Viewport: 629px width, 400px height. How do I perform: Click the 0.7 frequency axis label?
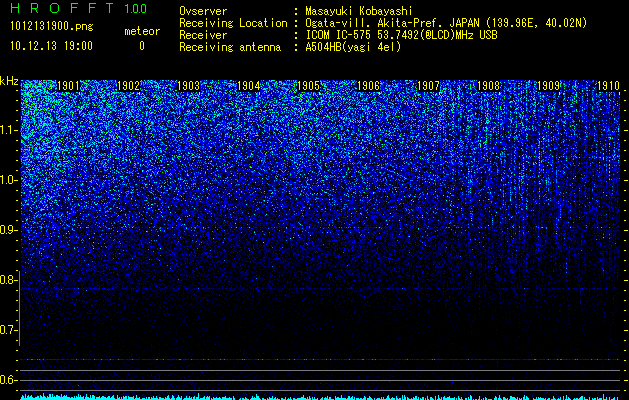pos(8,330)
